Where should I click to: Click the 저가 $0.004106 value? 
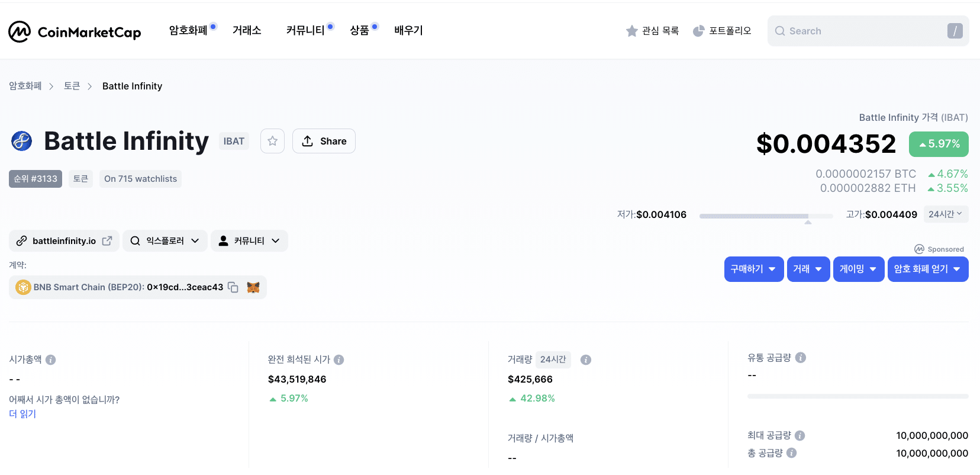tap(661, 214)
